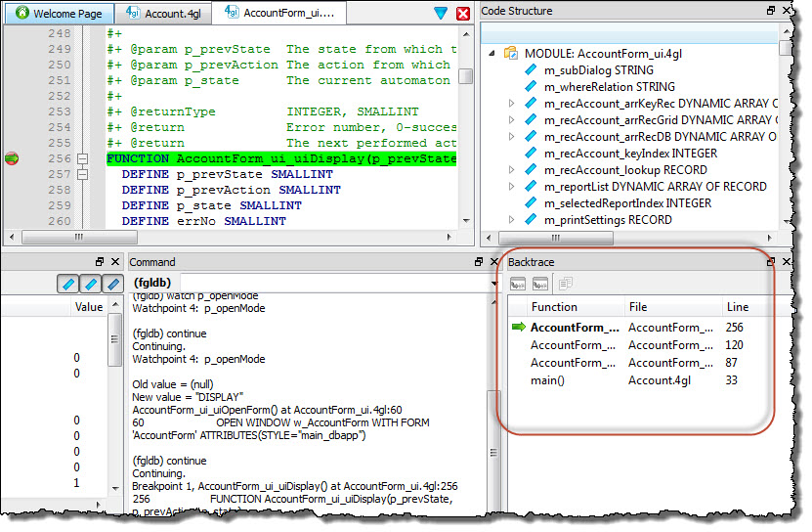Close the current editor tab with red X
Screen dimensions: 812x532
tap(464, 14)
